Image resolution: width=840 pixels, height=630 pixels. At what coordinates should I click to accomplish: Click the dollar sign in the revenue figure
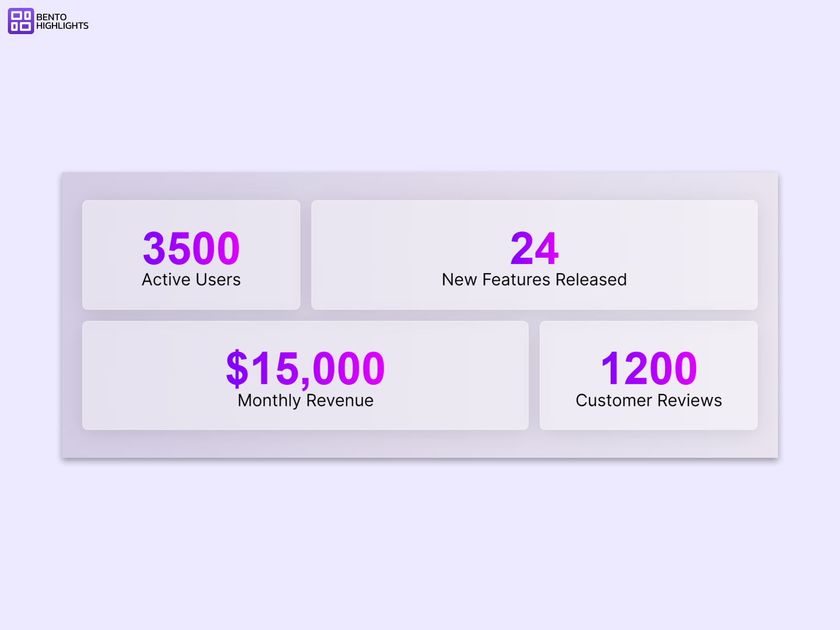[237, 369]
